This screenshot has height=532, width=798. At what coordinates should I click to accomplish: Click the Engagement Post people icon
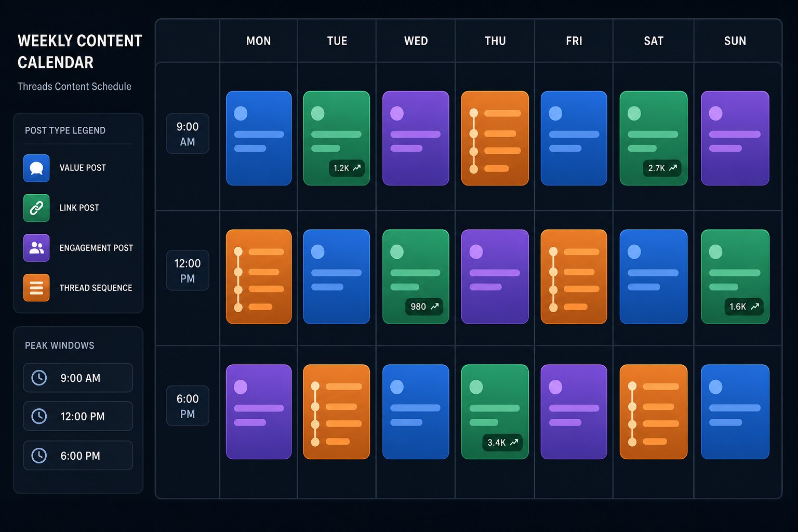tap(36, 248)
